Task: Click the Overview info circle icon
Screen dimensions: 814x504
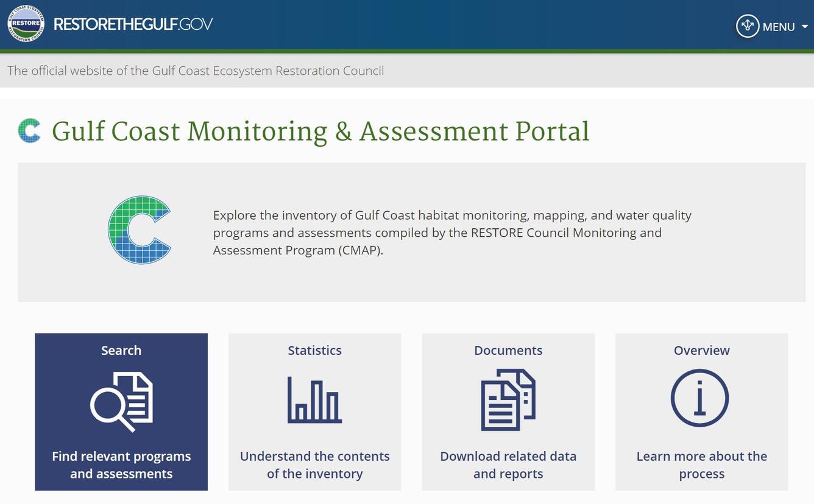Action: point(701,398)
